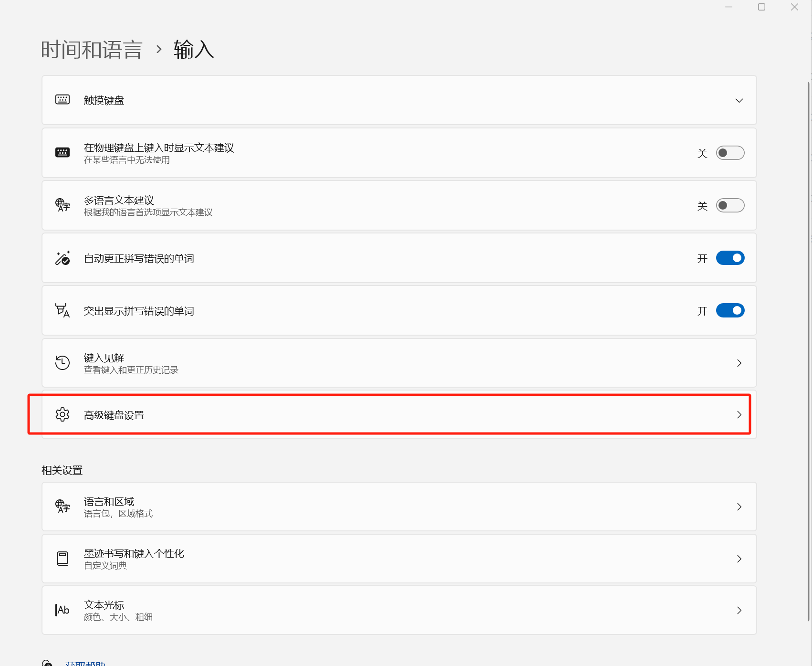Open 键入见解 via its right chevron
The height and width of the screenshot is (666, 812).
point(739,363)
